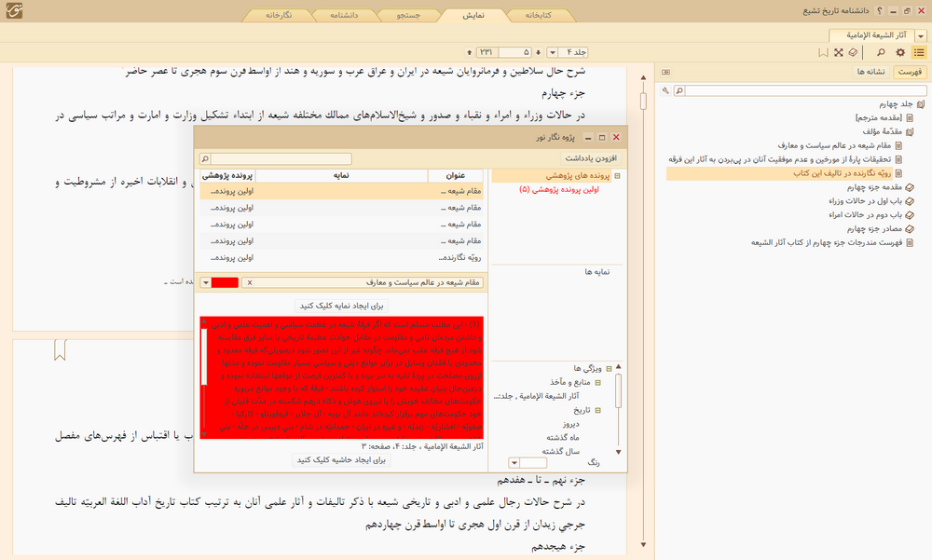
Task: Click page number field showing ۵
Action: (514, 52)
